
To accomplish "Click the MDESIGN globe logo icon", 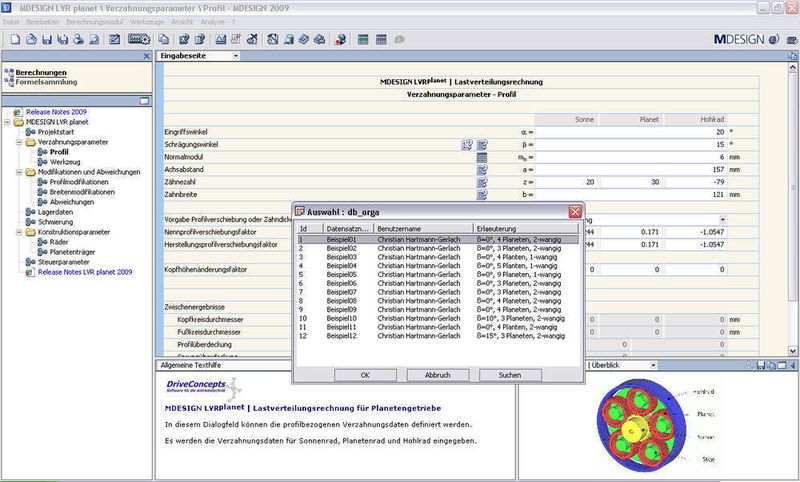I will (773, 39).
